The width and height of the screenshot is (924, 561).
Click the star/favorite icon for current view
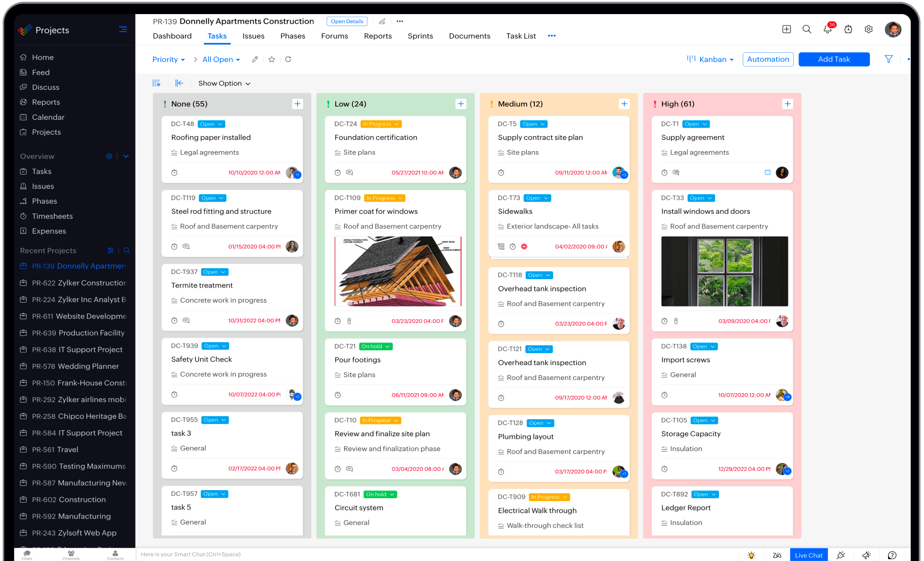coord(272,59)
